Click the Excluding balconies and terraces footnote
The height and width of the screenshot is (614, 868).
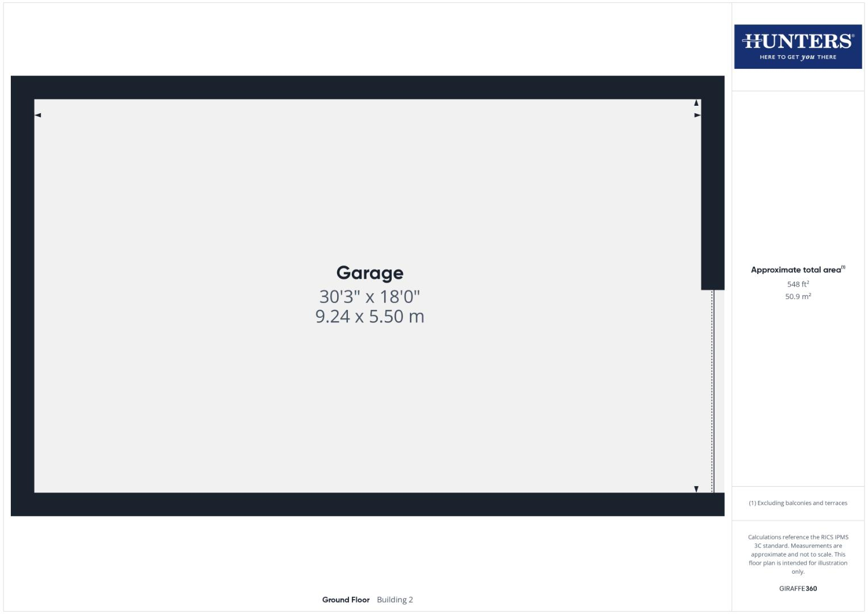pyautogui.click(x=798, y=503)
